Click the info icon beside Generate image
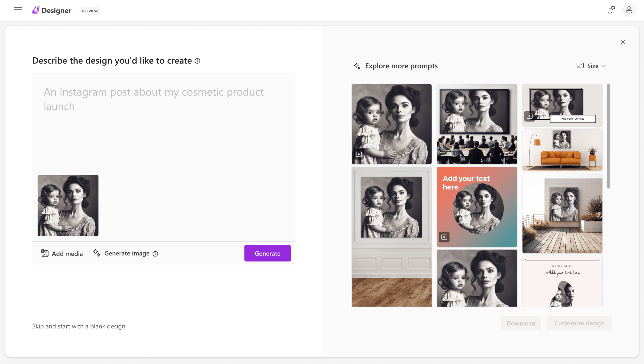This screenshot has height=364, width=644. (155, 254)
